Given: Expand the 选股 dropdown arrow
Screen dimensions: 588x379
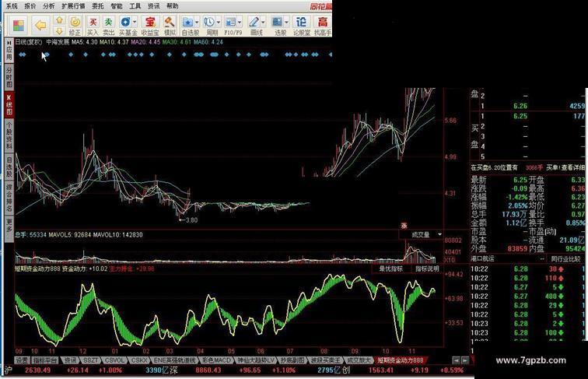Looking at the screenshot, I should [x=286, y=22].
